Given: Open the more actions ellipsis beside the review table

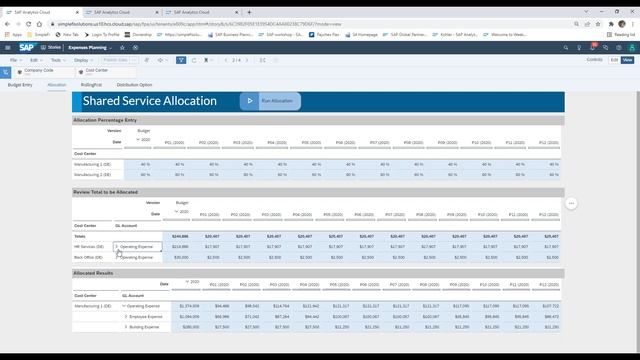Looking at the screenshot, I should (571, 203).
